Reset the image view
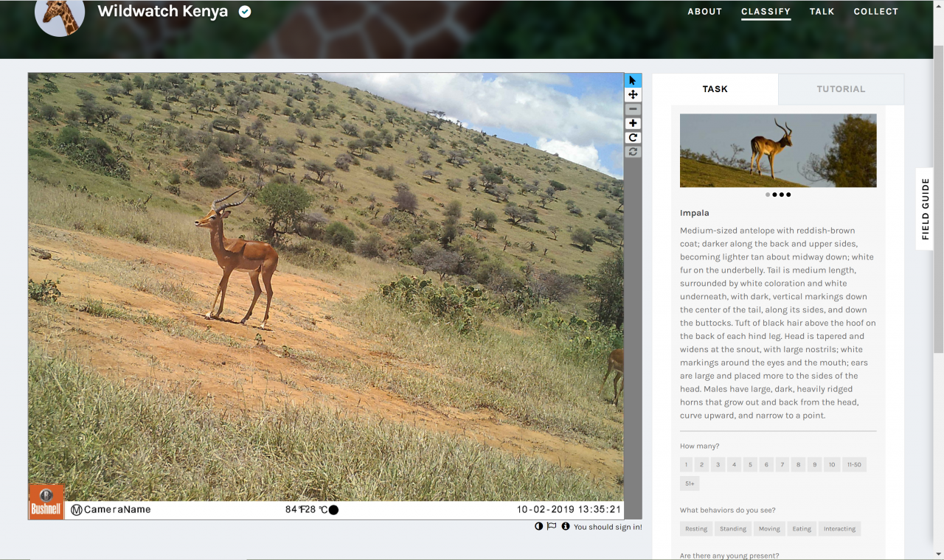The width and height of the screenshot is (944, 560). 633,152
